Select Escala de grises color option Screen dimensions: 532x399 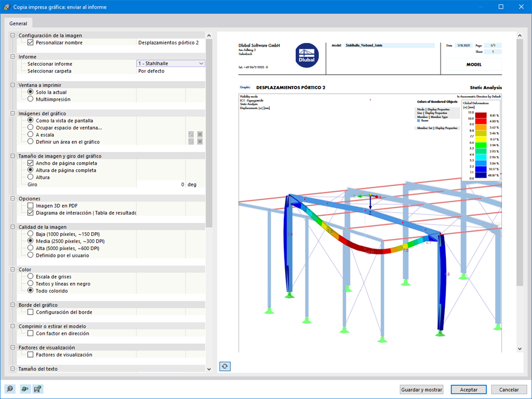pyautogui.click(x=31, y=277)
